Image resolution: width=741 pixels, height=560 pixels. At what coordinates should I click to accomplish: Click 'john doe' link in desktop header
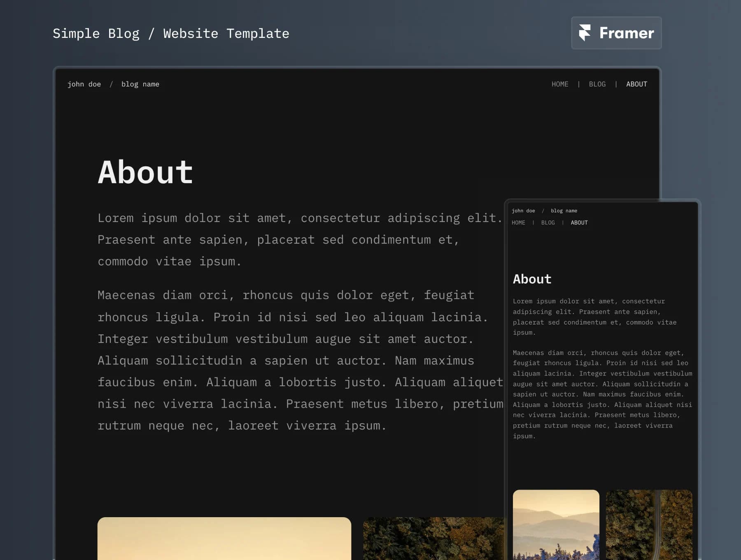[x=84, y=84]
